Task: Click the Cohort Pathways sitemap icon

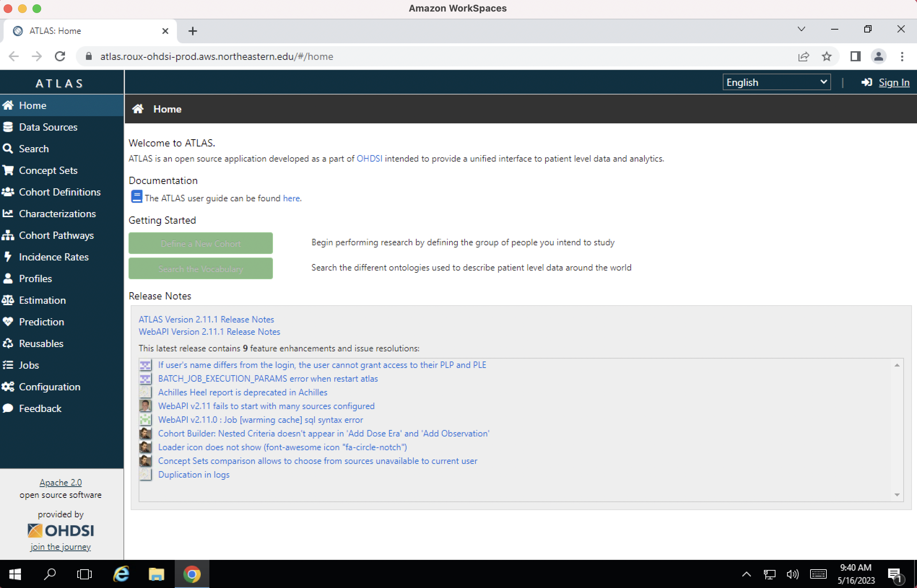Action: [x=8, y=235]
